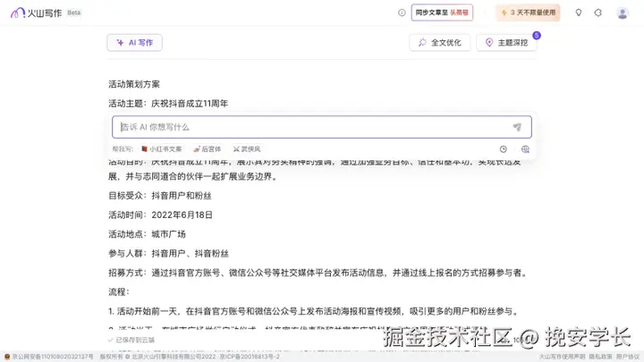Click 京公网安备11010802032137号 link
Image resolution: width=644 pixels, height=362 pixels.
[49, 357]
